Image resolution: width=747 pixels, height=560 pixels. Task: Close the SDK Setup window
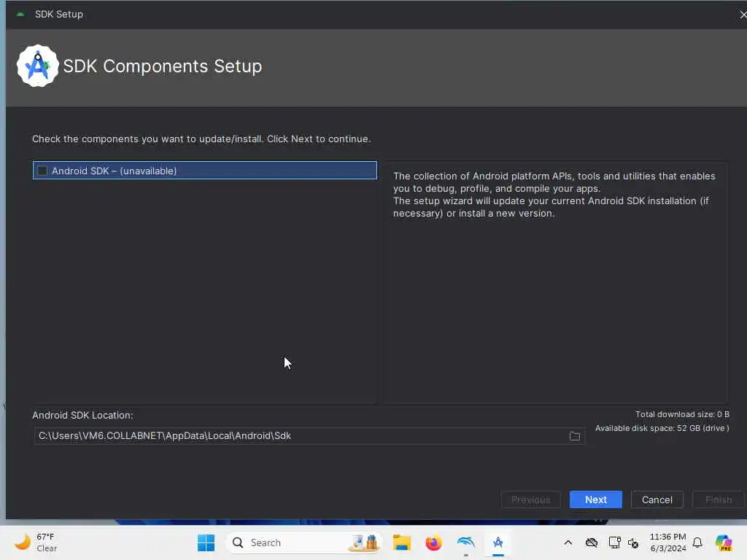[x=742, y=15]
